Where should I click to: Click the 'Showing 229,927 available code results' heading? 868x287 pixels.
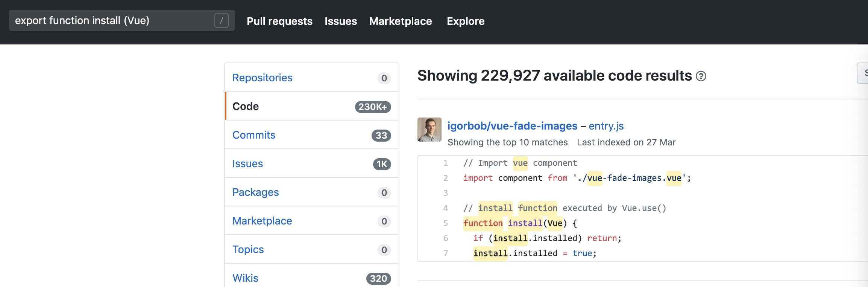[555, 76]
